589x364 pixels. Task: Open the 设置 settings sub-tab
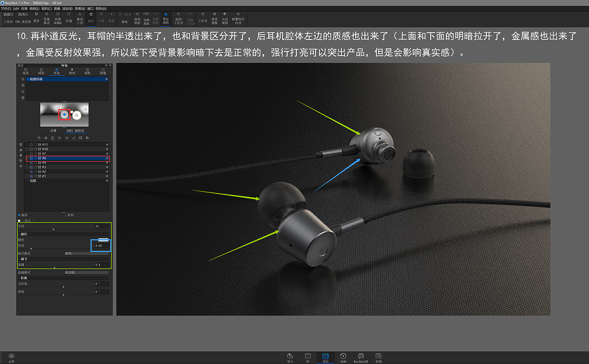coord(53,131)
